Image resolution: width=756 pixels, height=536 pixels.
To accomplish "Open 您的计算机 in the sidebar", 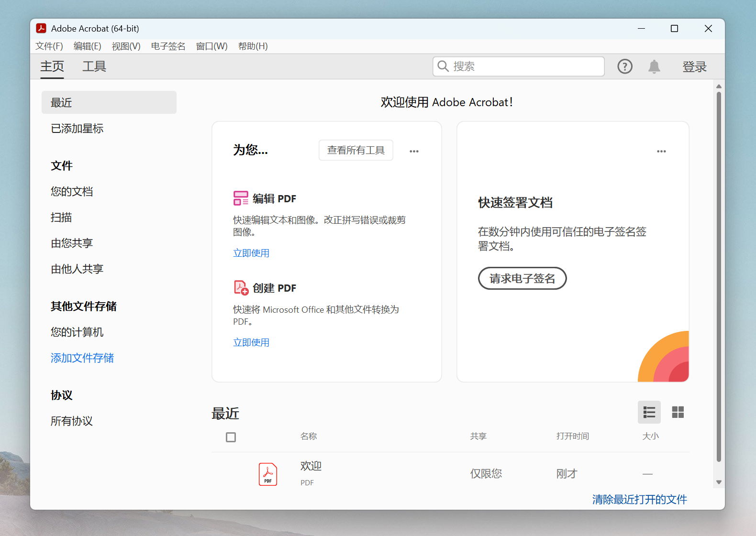I will [x=77, y=332].
